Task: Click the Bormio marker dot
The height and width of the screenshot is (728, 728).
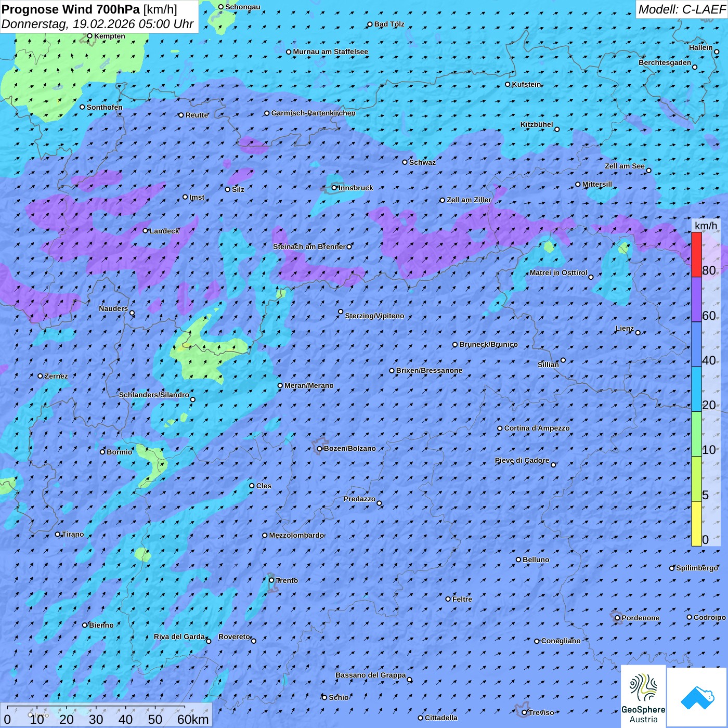Action: click(x=102, y=452)
